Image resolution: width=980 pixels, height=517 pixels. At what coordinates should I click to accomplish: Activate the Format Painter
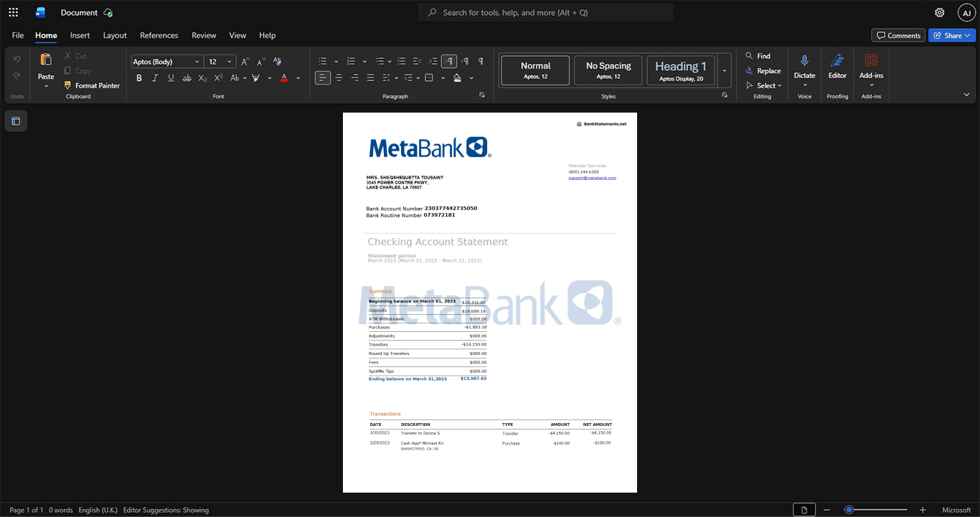pyautogui.click(x=92, y=85)
